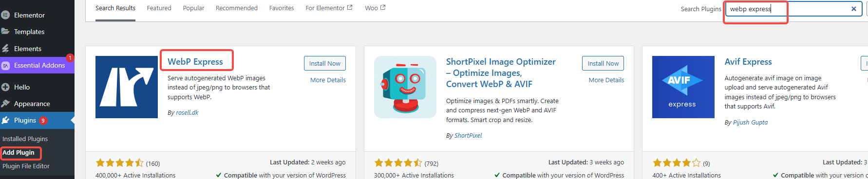This screenshot has width=868, height=179.
Task: Open the Plugin File Editor
Action: pos(26,166)
